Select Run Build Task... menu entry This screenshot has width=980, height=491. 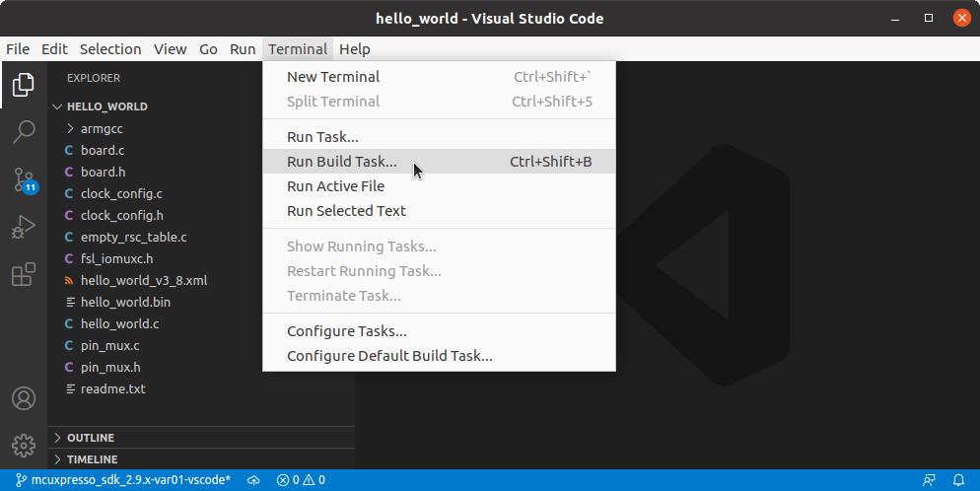(x=341, y=162)
